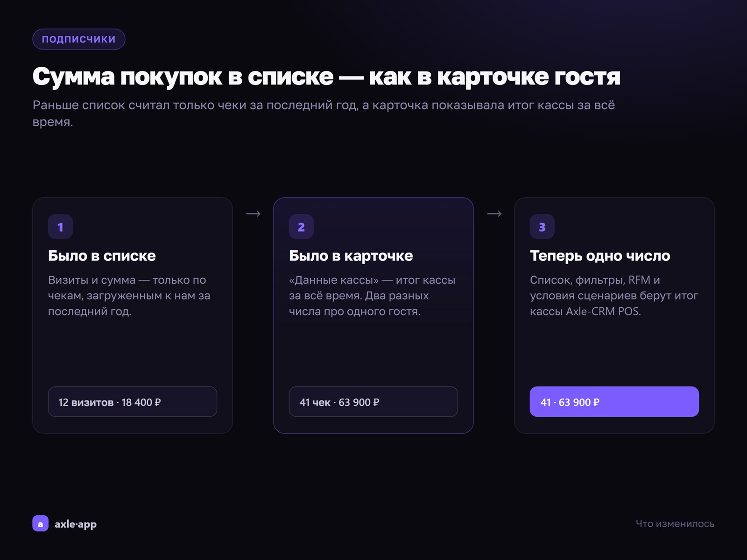This screenshot has height=560, width=747.
Task: Click the arrow between cards 2 and 3
Action: coord(494,214)
